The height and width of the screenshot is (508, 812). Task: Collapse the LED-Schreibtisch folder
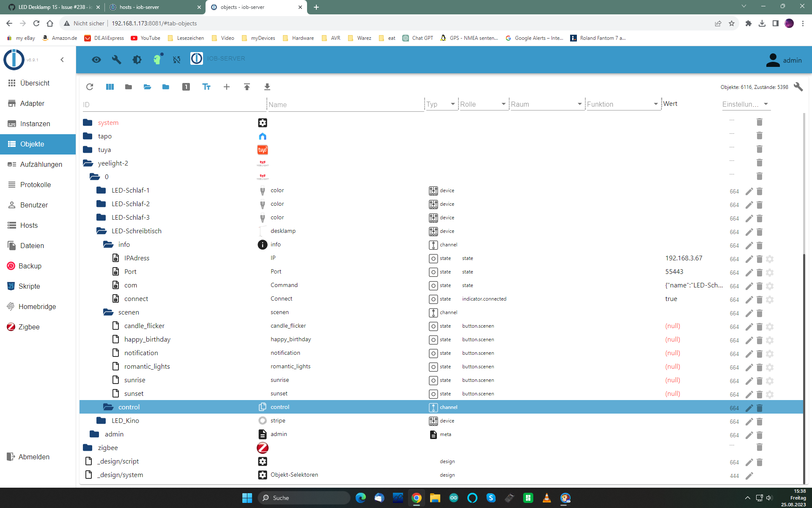coord(101,231)
